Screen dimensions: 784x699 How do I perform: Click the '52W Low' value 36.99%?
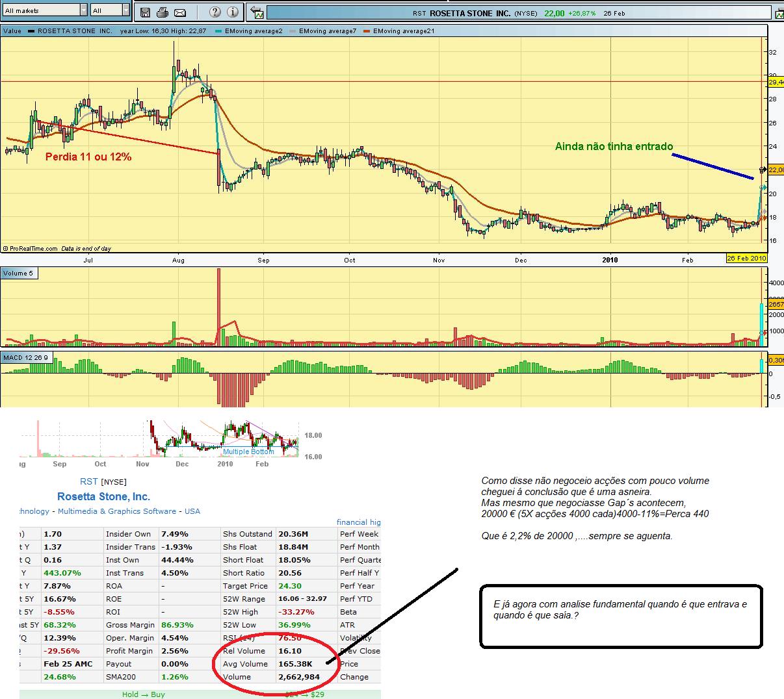294,625
